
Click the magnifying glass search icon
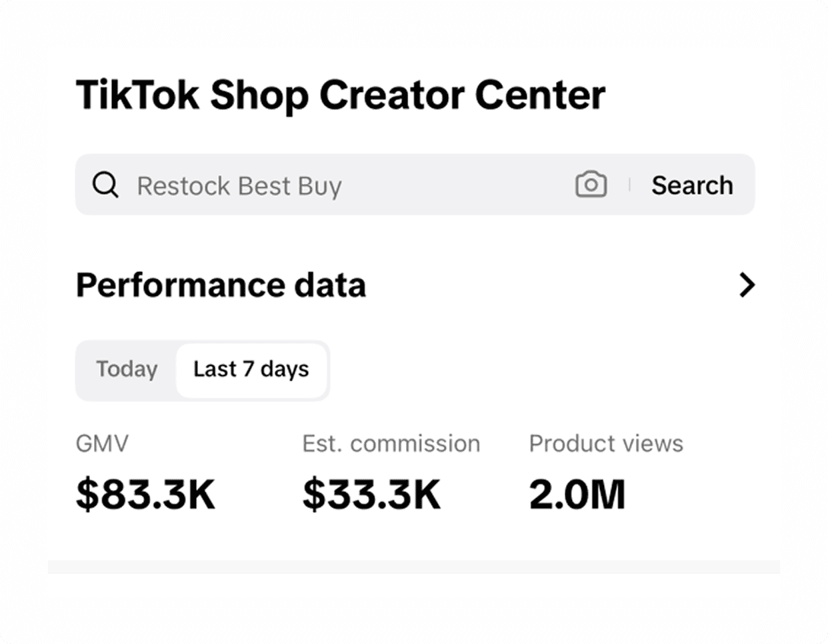105,185
